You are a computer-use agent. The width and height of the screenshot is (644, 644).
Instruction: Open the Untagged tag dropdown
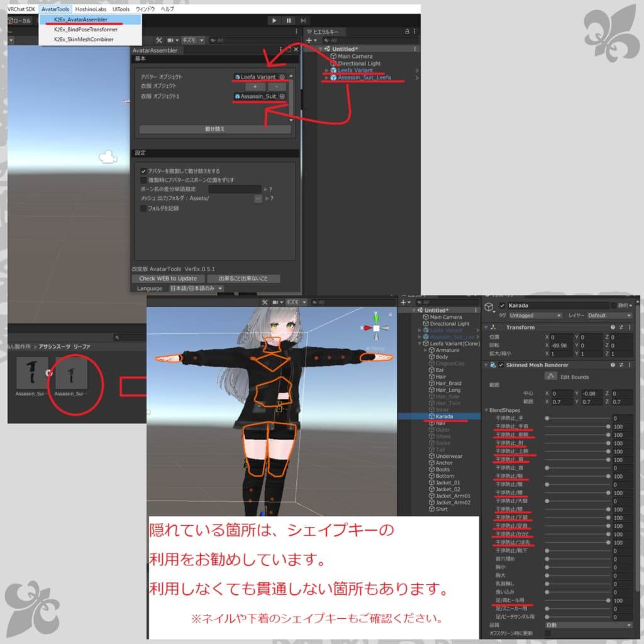click(535, 316)
